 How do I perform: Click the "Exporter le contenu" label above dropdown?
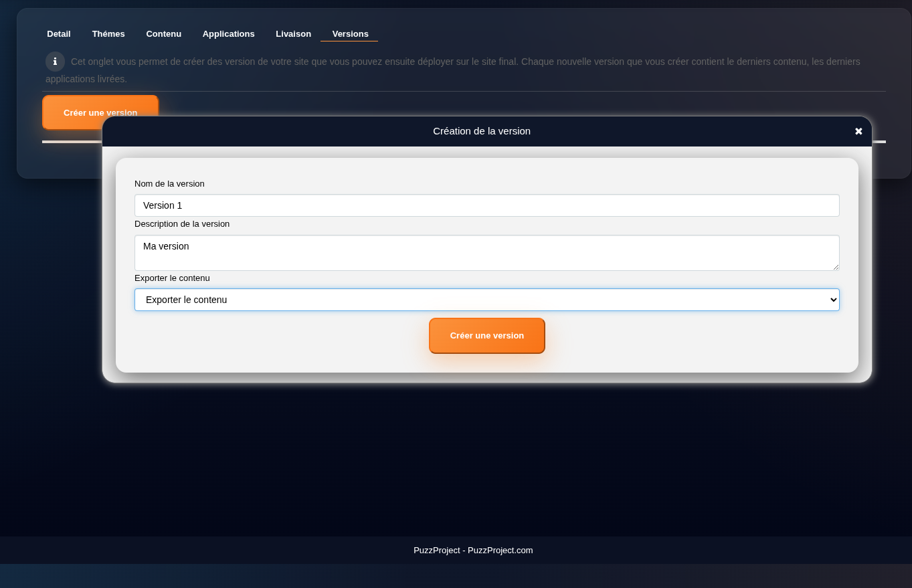[x=172, y=278]
